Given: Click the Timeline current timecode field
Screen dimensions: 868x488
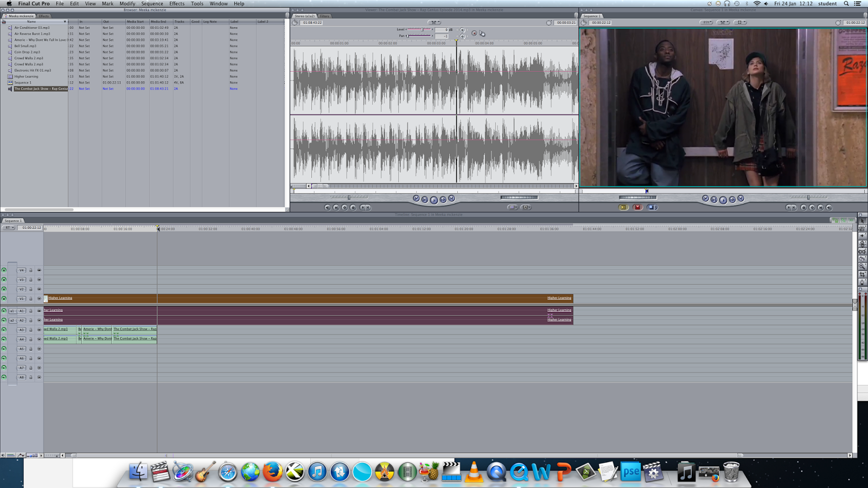Looking at the screenshot, I should tap(30, 228).
